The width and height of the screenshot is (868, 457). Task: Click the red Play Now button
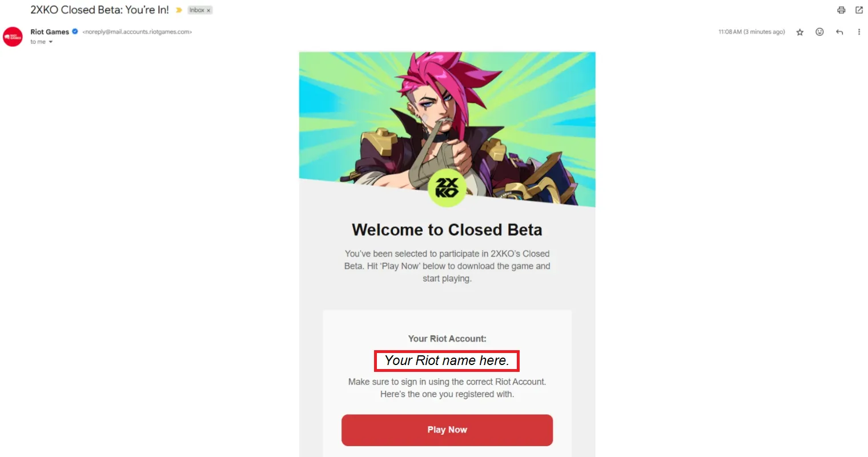click(447, 430)
